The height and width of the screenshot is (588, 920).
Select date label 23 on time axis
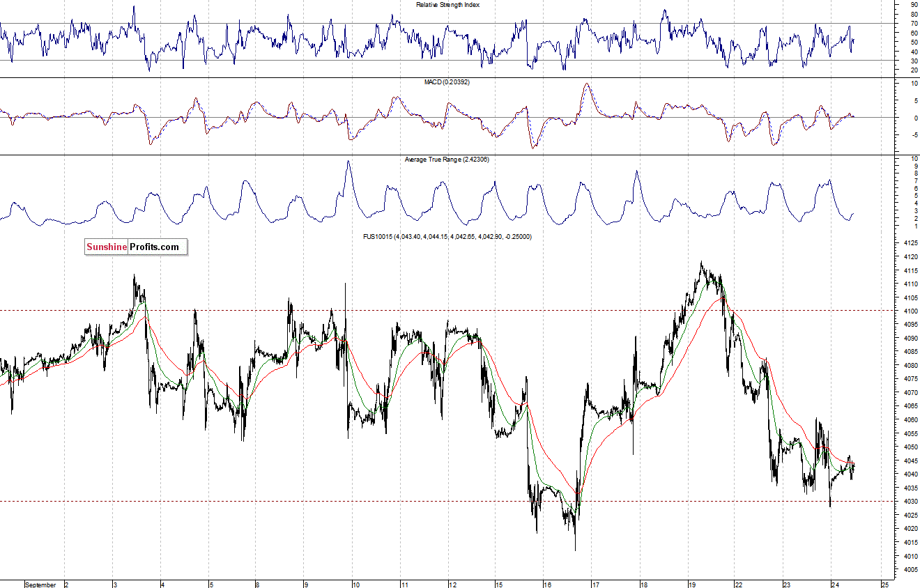point(786,585)
